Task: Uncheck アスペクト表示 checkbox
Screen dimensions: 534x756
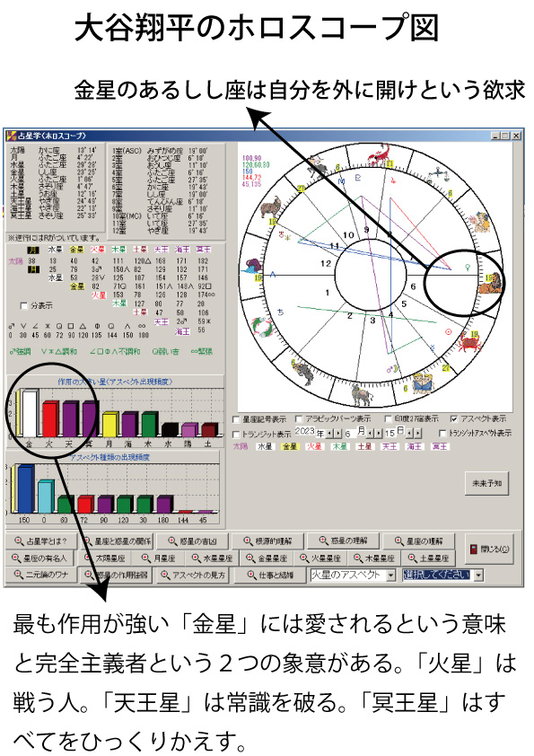Action: 453,419
